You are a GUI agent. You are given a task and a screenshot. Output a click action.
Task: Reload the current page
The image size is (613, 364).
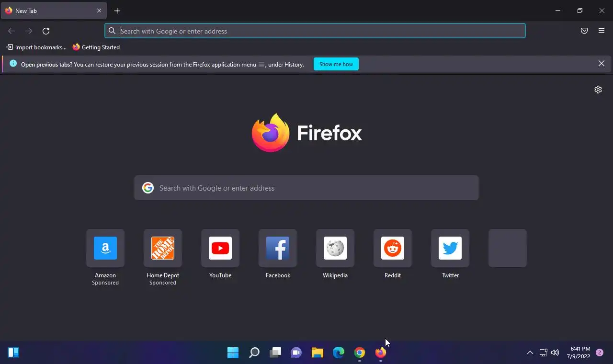[x=46, y=31]
